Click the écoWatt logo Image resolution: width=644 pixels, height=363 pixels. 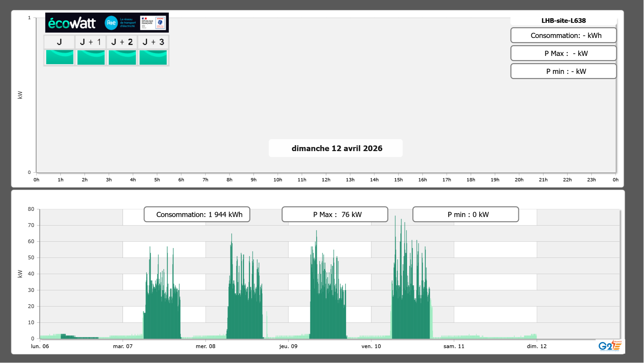click(72, 23)
